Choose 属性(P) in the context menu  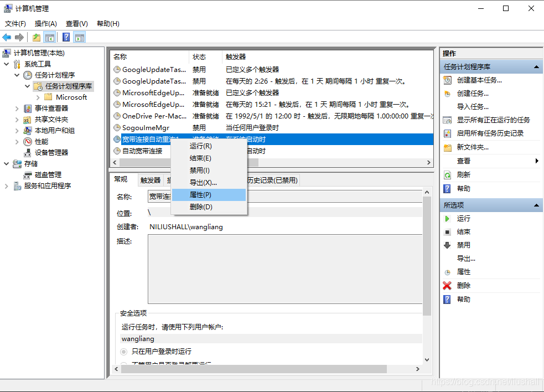pyautogui.click(x=209, y=195)
